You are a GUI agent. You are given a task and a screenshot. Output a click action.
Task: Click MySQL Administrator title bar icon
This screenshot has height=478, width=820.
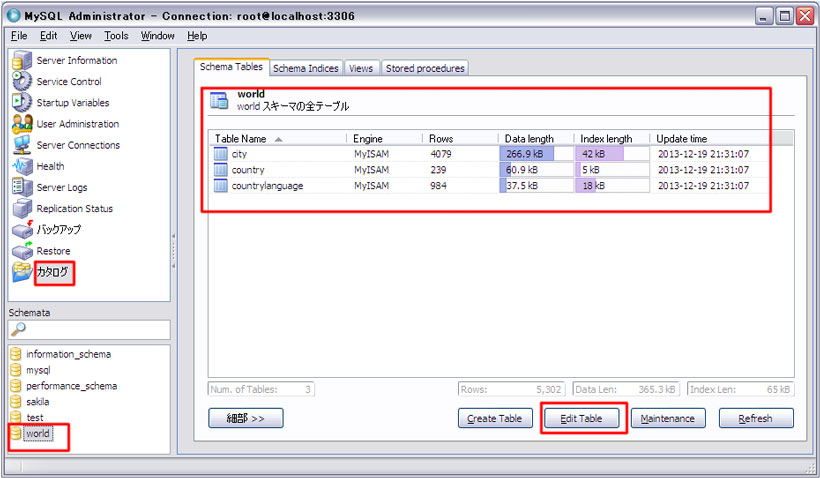[x=14, y=16]
